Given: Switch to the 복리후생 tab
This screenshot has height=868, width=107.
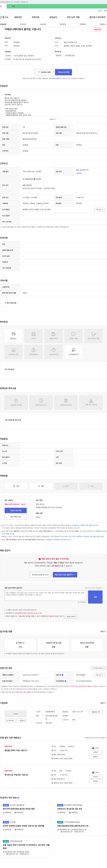Looking at the screenshot, I should tap(63, 24).
